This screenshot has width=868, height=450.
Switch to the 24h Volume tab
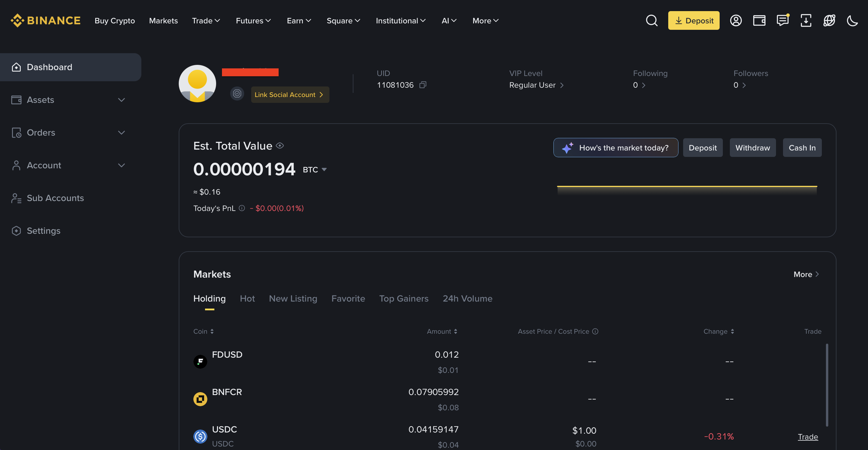tap(467, 298)
